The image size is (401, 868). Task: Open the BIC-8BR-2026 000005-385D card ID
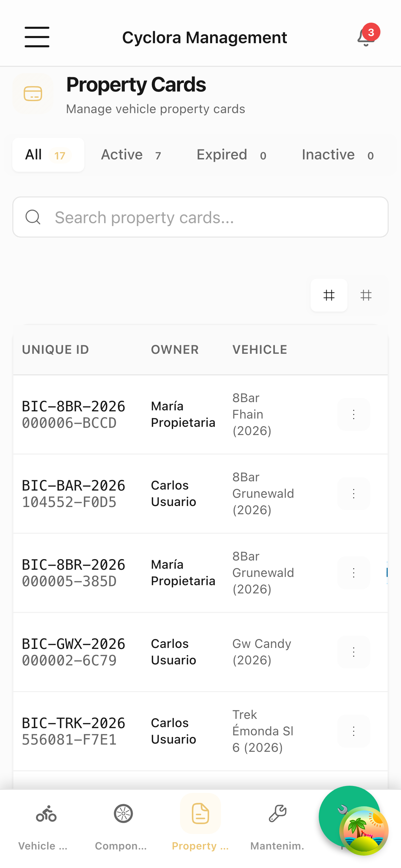tap(73, 573)
